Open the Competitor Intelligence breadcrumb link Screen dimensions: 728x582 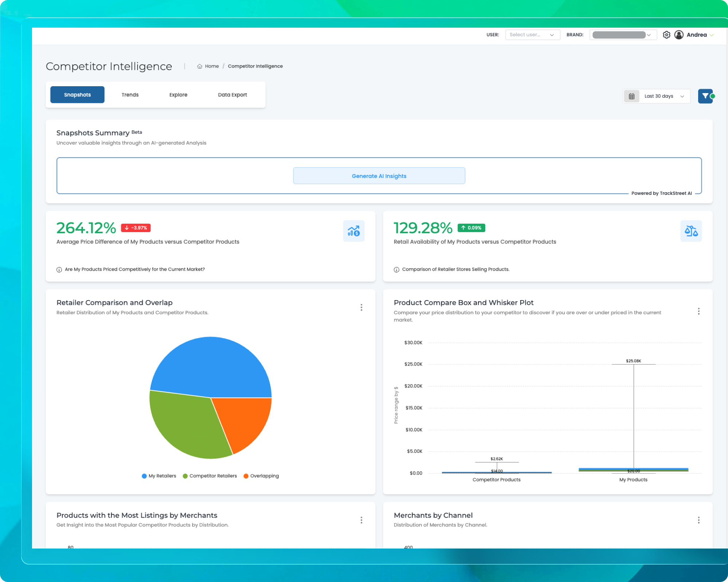coord(255,66)
